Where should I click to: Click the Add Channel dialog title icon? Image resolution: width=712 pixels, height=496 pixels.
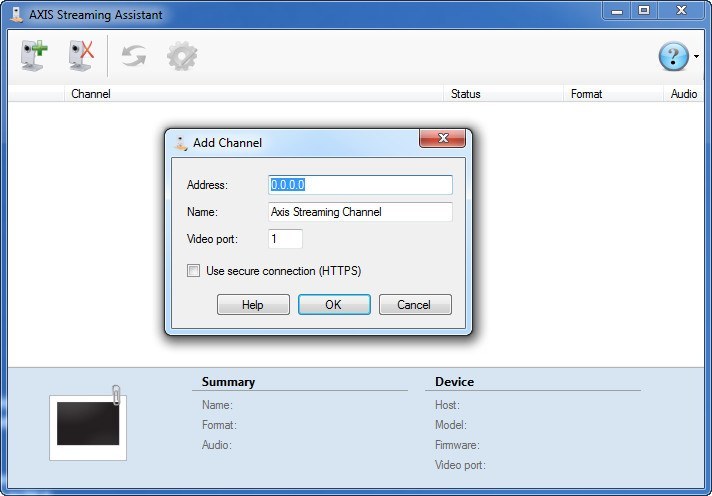(x=181, y=143)
